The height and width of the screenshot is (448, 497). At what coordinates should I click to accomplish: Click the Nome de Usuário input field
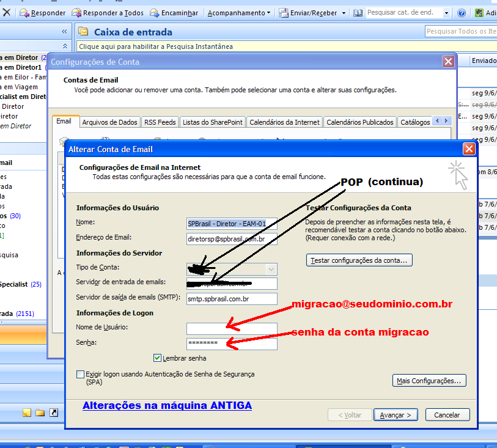pos(232,328)
